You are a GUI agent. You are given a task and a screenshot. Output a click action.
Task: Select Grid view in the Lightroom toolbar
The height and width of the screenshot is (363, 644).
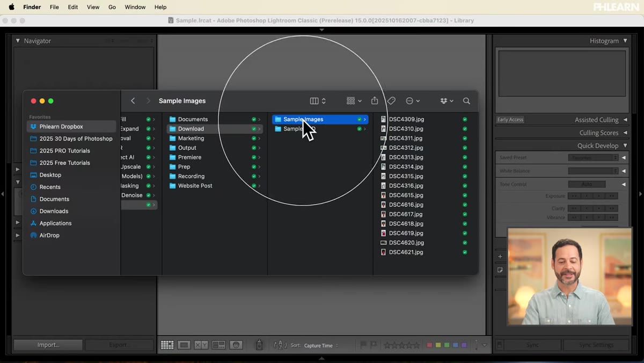(167, 345)
